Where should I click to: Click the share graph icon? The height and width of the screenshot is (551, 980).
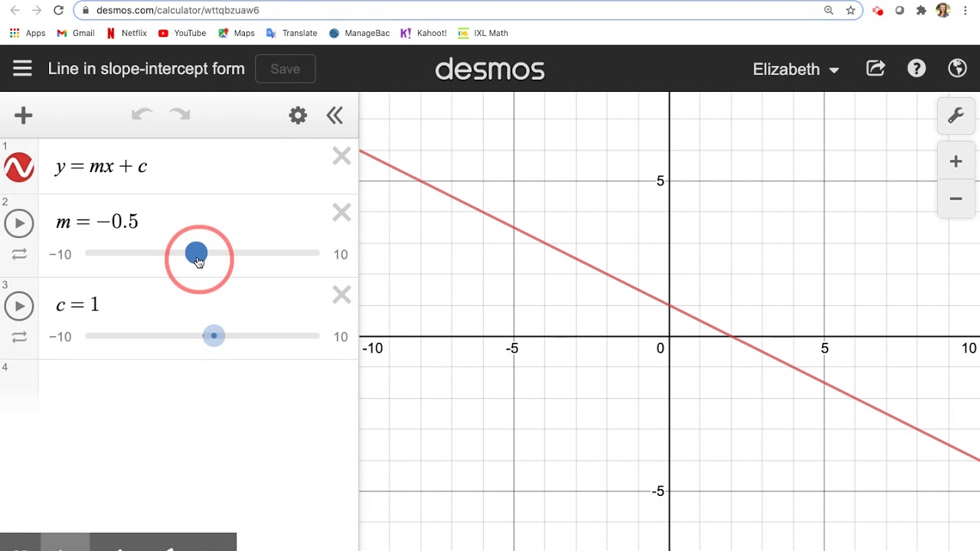(x=876, y=69)
